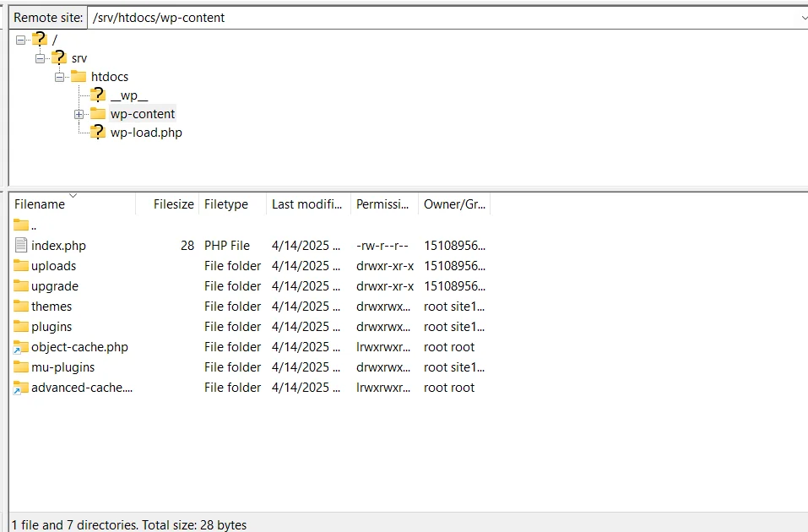Select the themes folder name
Viewport: 808px width, 532px height.
(52, 307)
